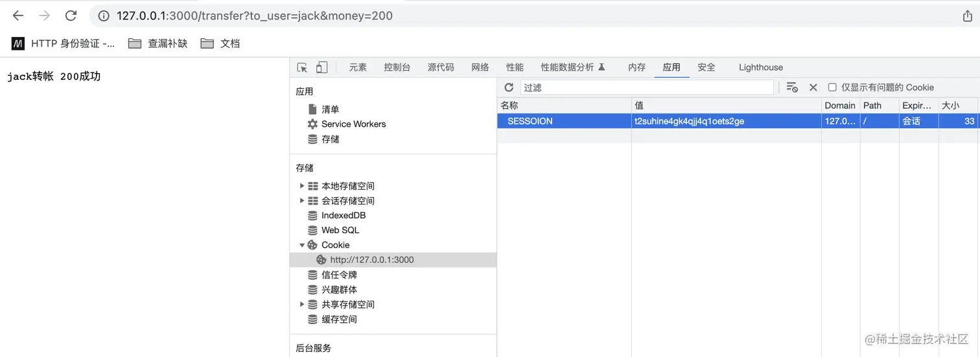Click the clear all cookies icon

tap(792, 87)
